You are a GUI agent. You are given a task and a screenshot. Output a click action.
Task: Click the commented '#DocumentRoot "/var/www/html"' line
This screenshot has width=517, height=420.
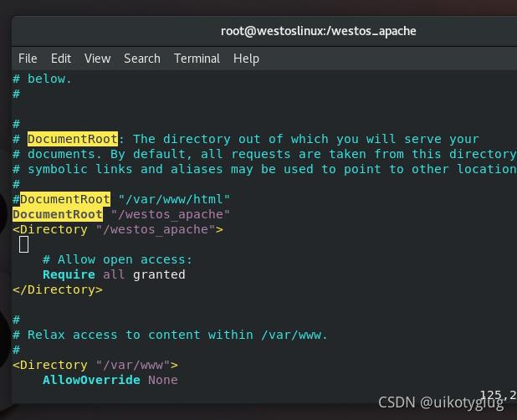(x=121, y=199)
